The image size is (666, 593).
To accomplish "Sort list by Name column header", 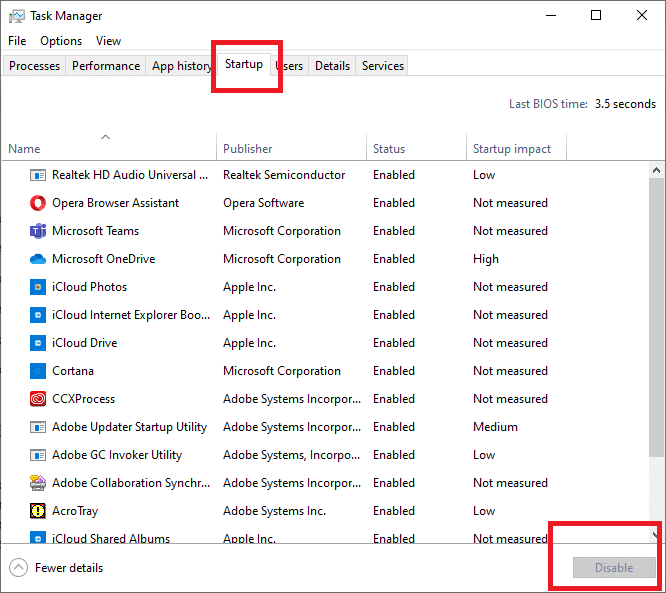I will pyautogui.click(x=110, y=145).
